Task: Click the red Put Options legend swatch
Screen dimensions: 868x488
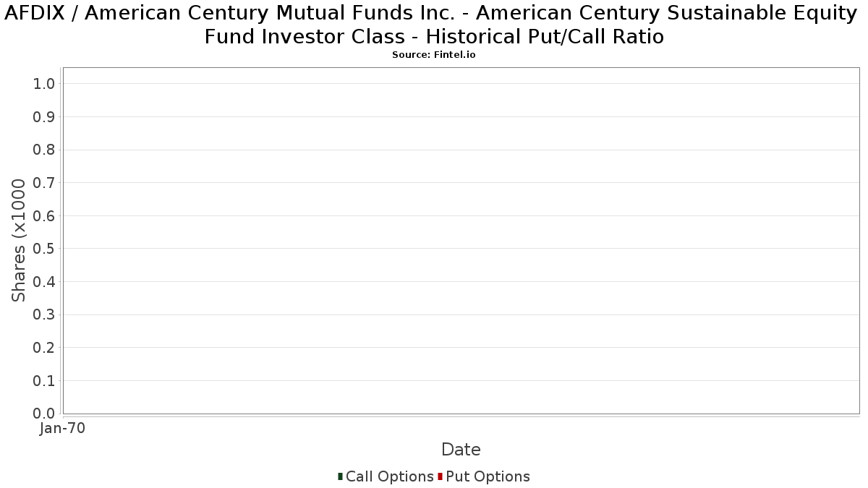Action: 440,476
